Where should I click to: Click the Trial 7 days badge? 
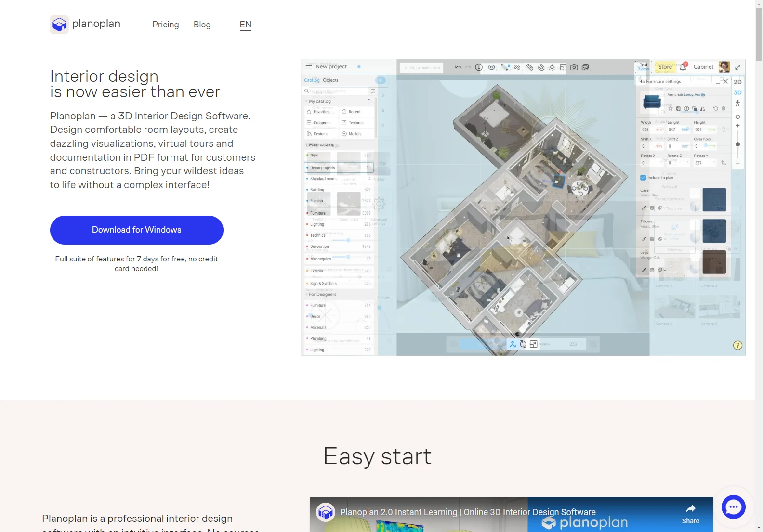click(644, 67)
